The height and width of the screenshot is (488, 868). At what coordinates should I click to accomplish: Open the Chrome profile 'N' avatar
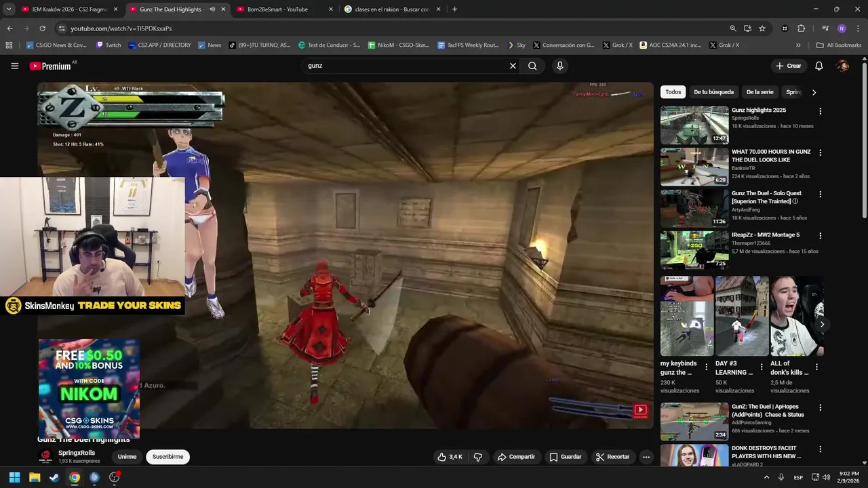(x=842, y=28)
